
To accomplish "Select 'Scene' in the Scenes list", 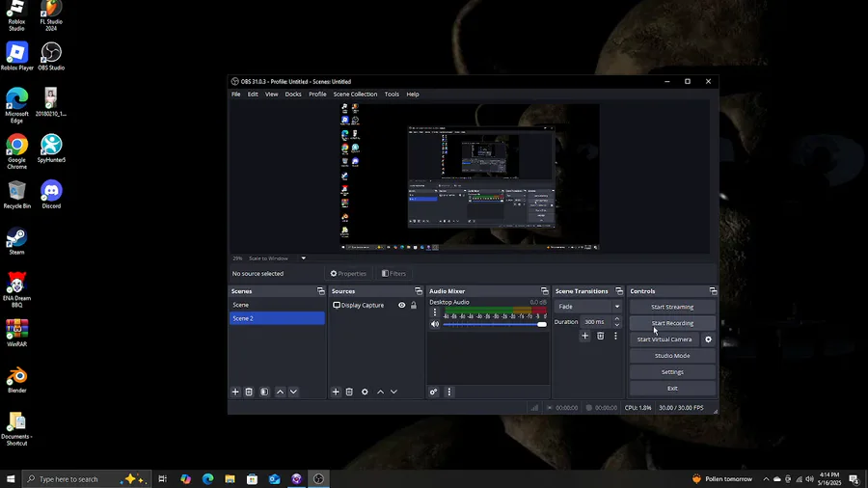I will (x=277, y=305).
